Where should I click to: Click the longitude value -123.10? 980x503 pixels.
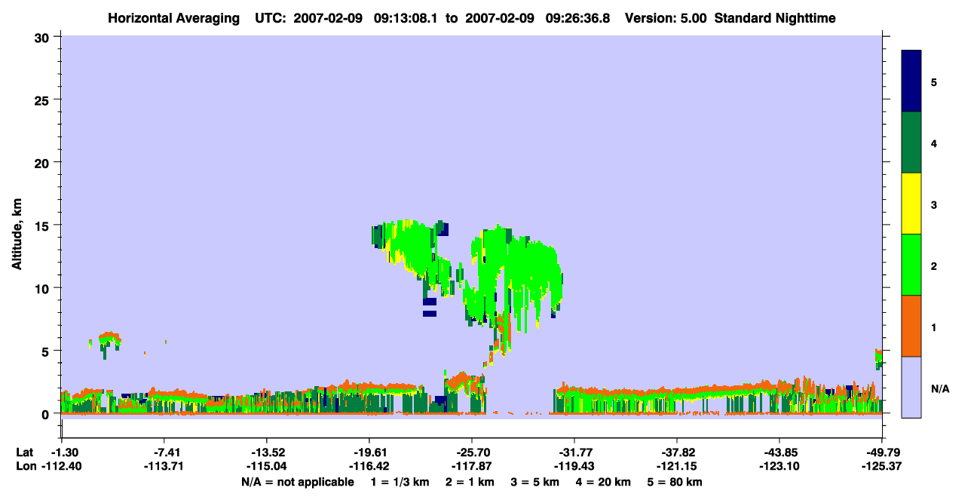pyautogui.click(x=779, y=466)
